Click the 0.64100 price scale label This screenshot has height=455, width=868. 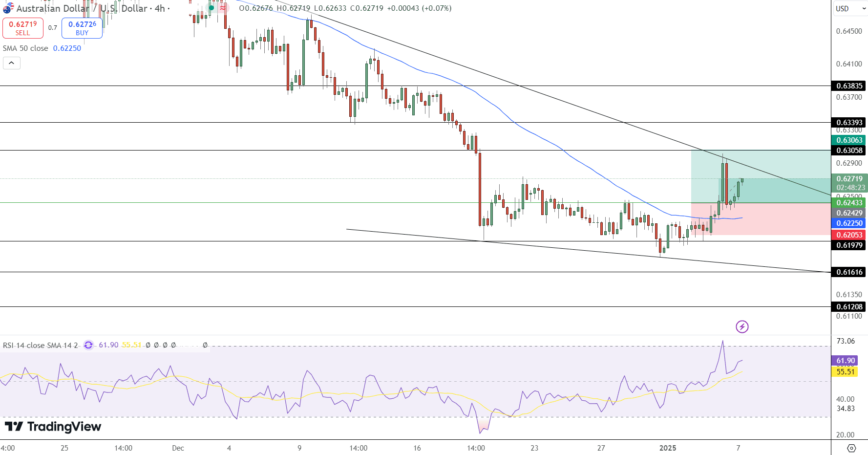849,64
